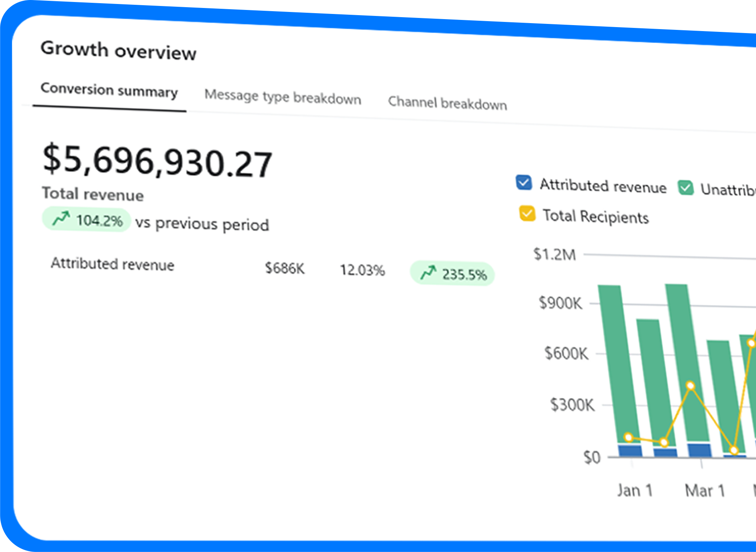The height and width of the screenshot is (552, 756).
Task: Uncheck the Attributed revenue legend checkbox
Action: [524, 183]
